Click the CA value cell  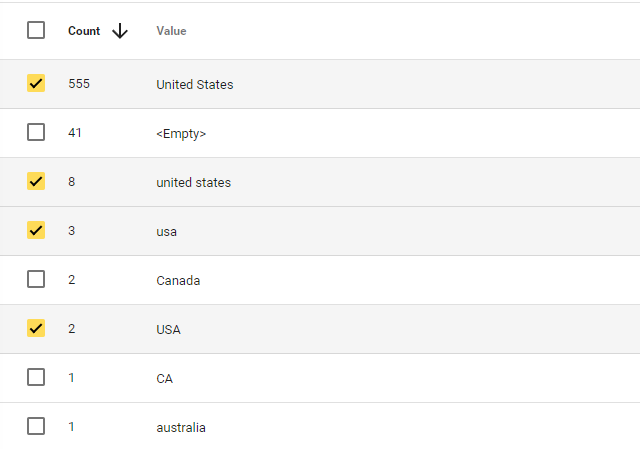(164, 378)
